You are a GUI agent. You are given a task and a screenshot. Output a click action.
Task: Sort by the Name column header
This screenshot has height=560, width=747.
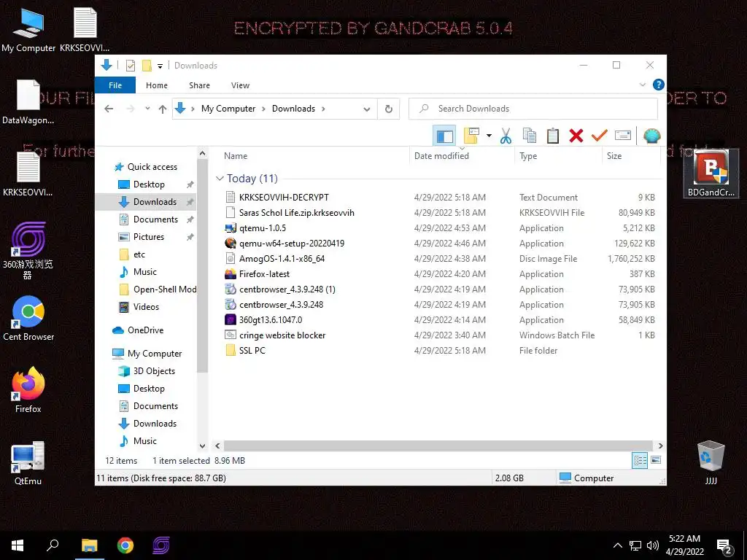(314, 156)
